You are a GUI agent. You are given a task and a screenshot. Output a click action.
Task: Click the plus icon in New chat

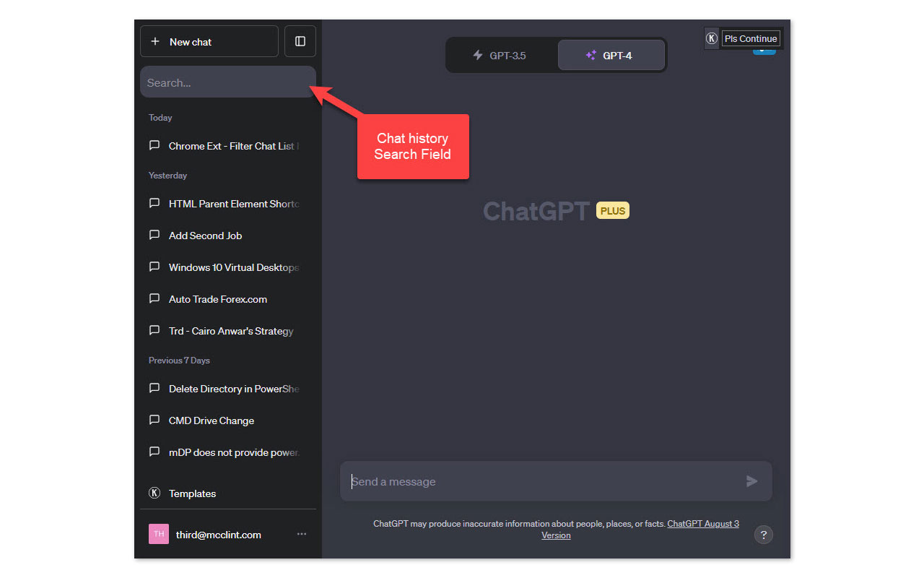[155, 41]
